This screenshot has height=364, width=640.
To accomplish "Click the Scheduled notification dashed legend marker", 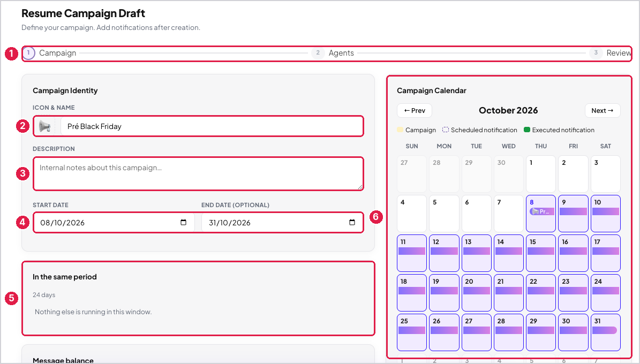I will point(446,130).
